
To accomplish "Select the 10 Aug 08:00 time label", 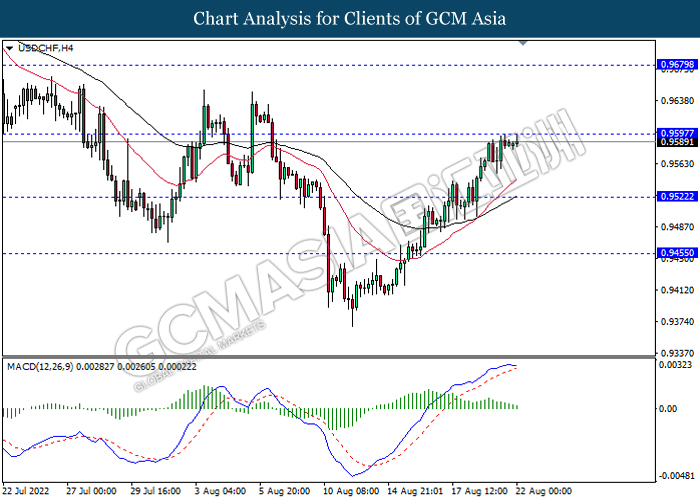I will click(352, 491).
